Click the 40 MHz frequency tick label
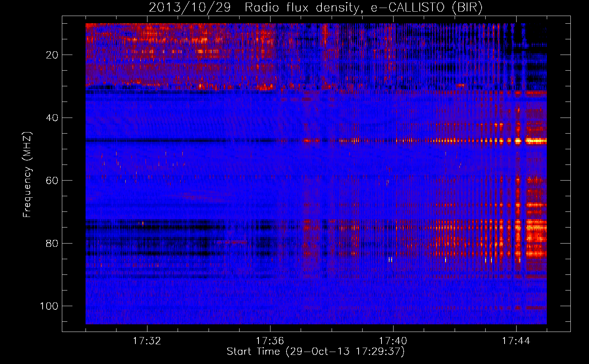 [x=52, y=118]
